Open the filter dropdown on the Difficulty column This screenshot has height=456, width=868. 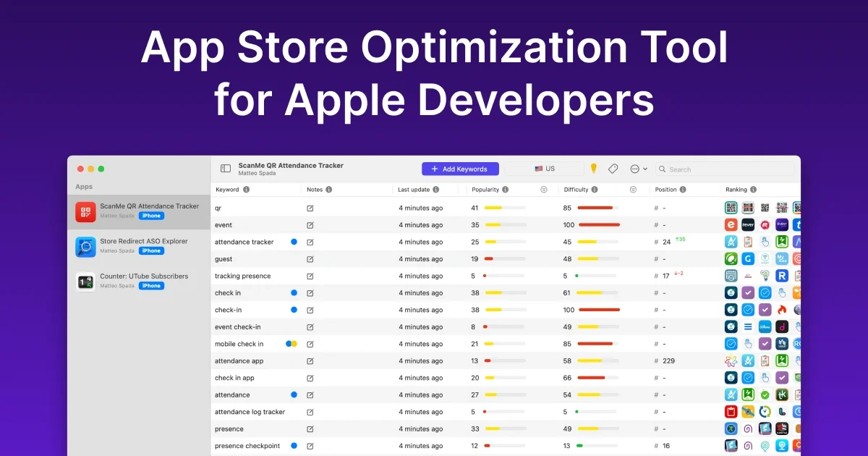[633, 189]
